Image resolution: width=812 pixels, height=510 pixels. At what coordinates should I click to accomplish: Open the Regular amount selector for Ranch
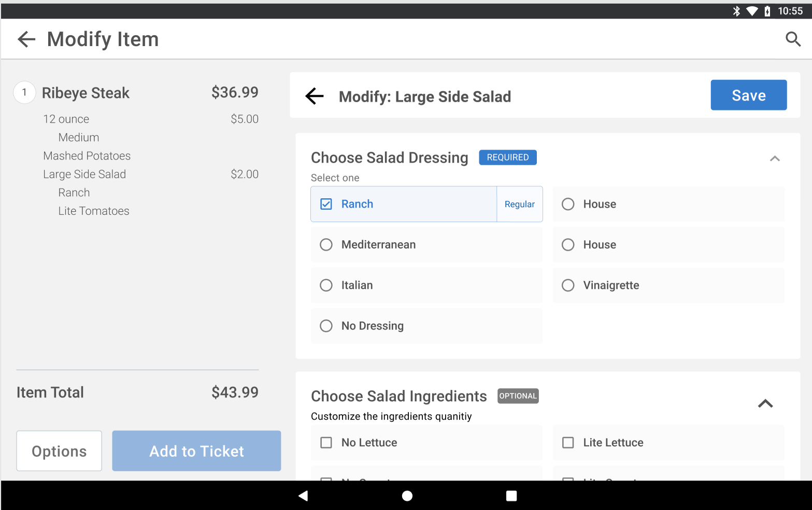519,204
